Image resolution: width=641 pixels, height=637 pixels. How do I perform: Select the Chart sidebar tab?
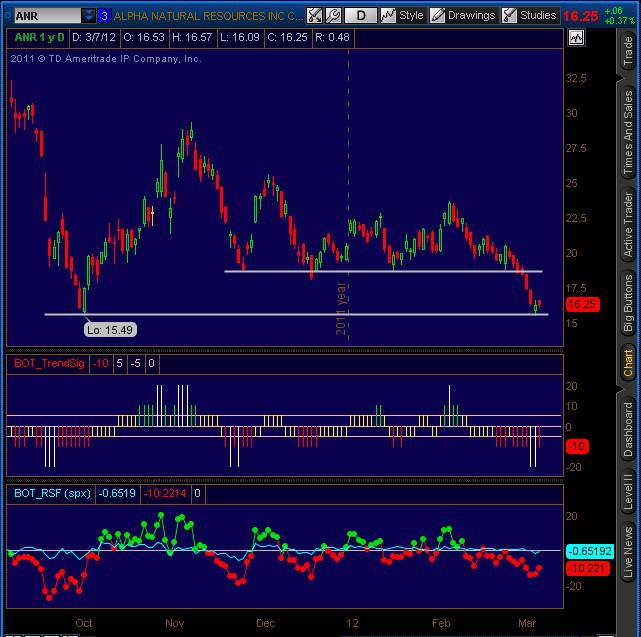[x=628, y=363]
